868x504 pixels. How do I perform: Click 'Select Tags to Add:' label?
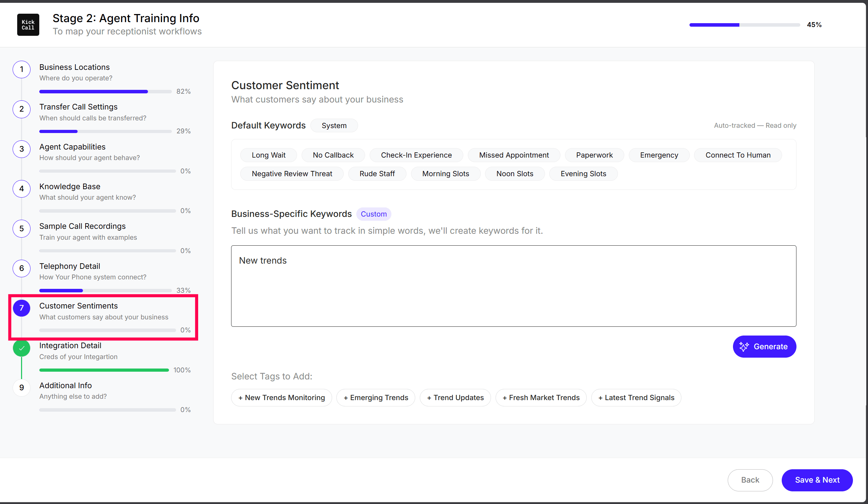272,376
